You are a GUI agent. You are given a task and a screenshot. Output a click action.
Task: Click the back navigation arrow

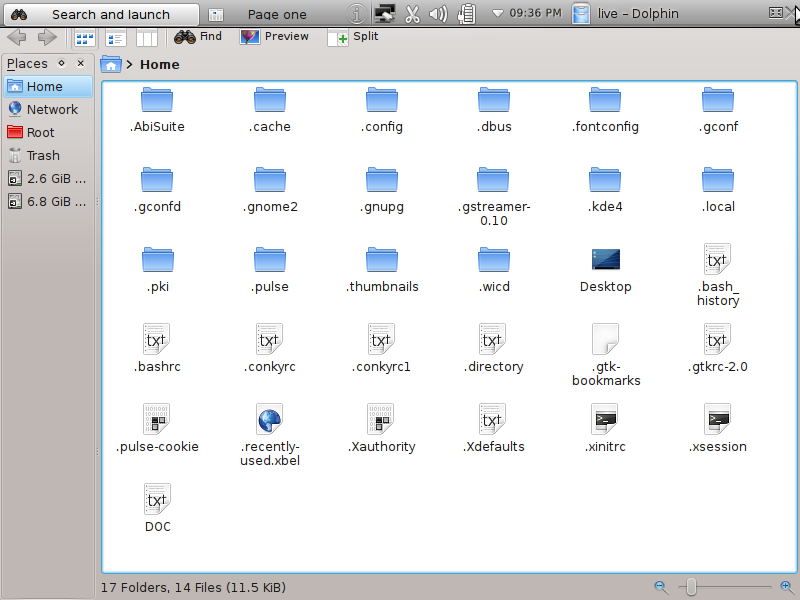click(x=16, y=37)
